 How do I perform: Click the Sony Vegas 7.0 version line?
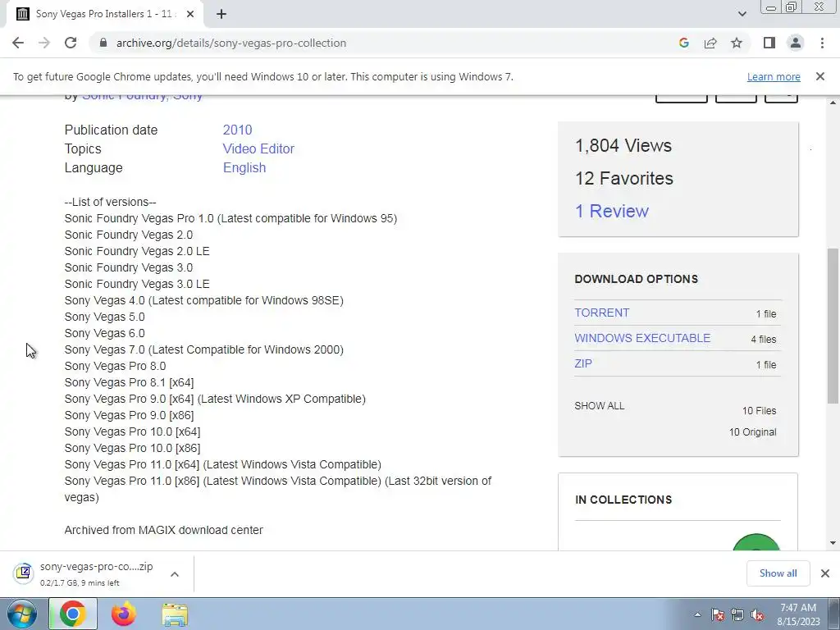click(204, 349)
